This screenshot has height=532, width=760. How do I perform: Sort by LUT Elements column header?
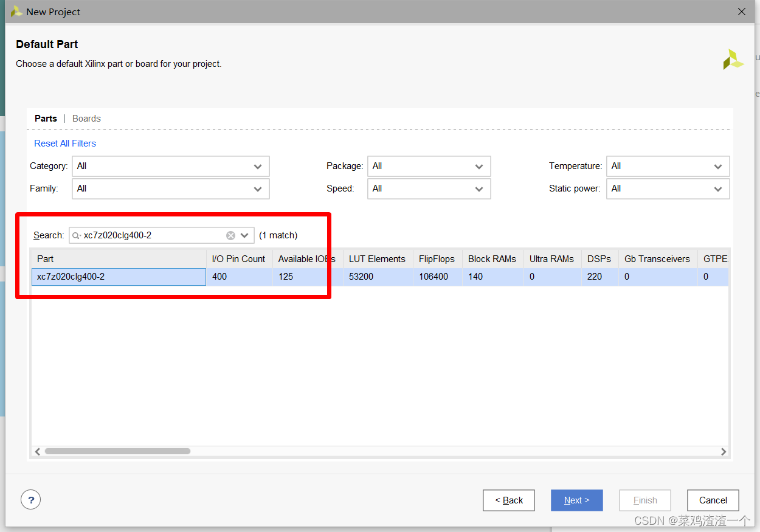378,259
